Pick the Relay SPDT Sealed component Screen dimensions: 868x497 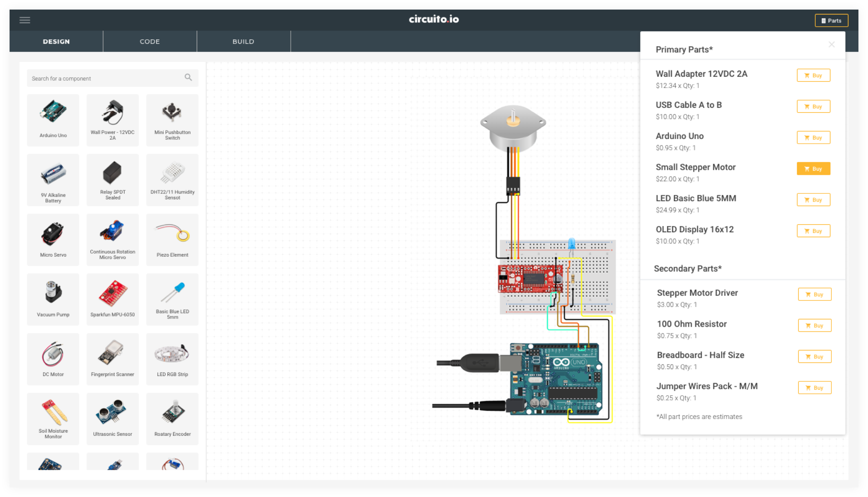[x=112, y=180]
